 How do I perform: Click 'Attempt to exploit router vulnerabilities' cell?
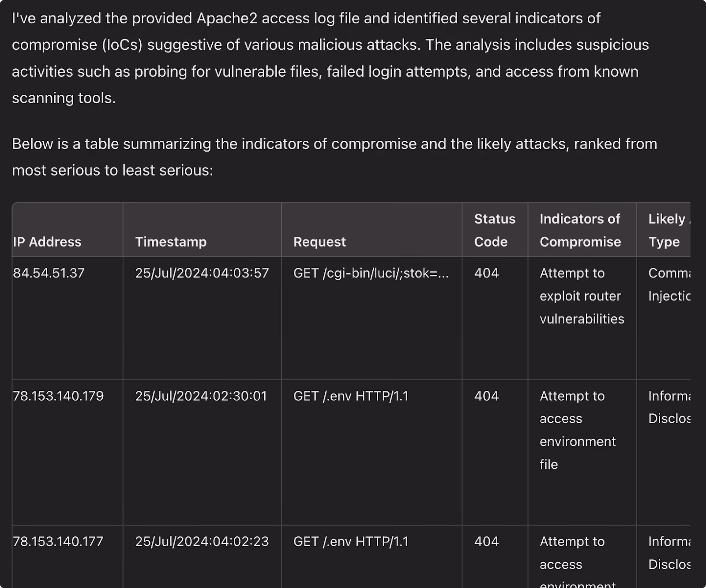click(582, 296)
